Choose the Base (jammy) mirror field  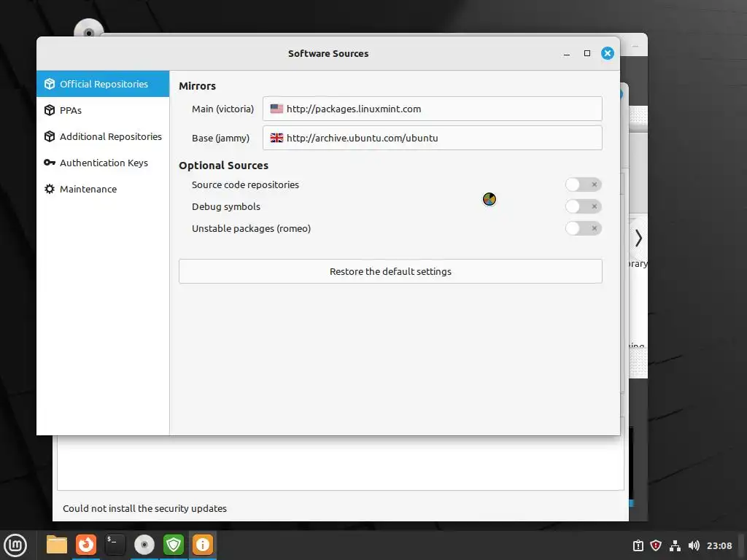pos(432,138)
